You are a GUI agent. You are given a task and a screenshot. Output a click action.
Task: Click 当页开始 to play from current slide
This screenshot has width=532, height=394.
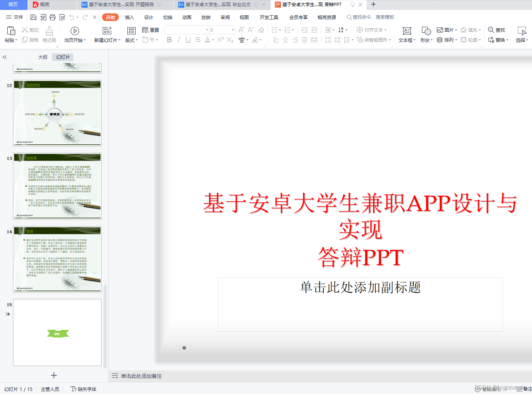pyautogui.click(x=75, y=35)
